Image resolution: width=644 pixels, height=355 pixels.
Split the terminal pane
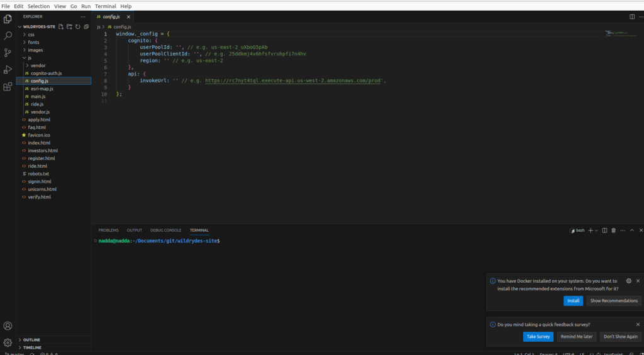point(604,231)
